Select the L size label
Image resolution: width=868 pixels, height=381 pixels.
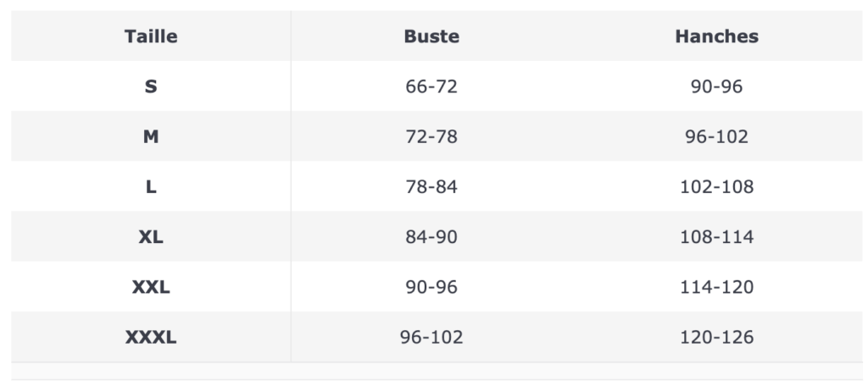(151, 187)
